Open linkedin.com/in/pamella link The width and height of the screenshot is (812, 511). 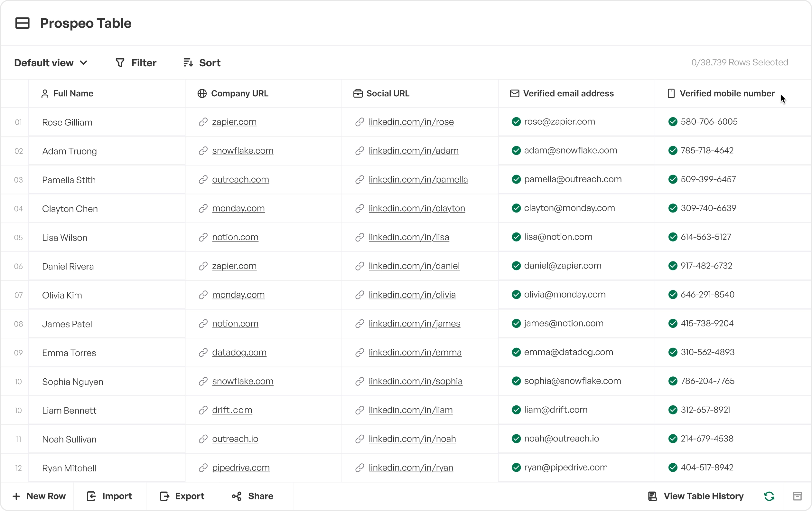pos(418,179)
